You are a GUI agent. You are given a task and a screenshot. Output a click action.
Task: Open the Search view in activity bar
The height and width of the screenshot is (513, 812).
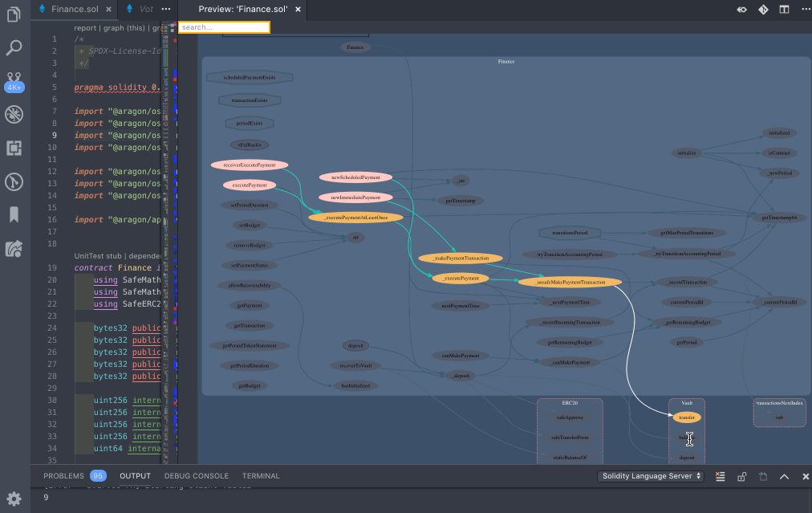14,47
